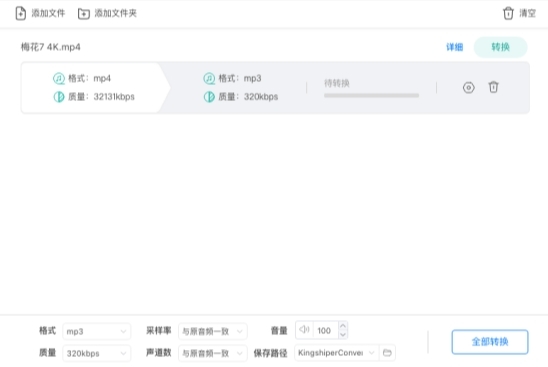This screenshot has height=367, width=548.
Task: Click the 添加文件 label
Action: pyautogui.click(x=48, y=13)
